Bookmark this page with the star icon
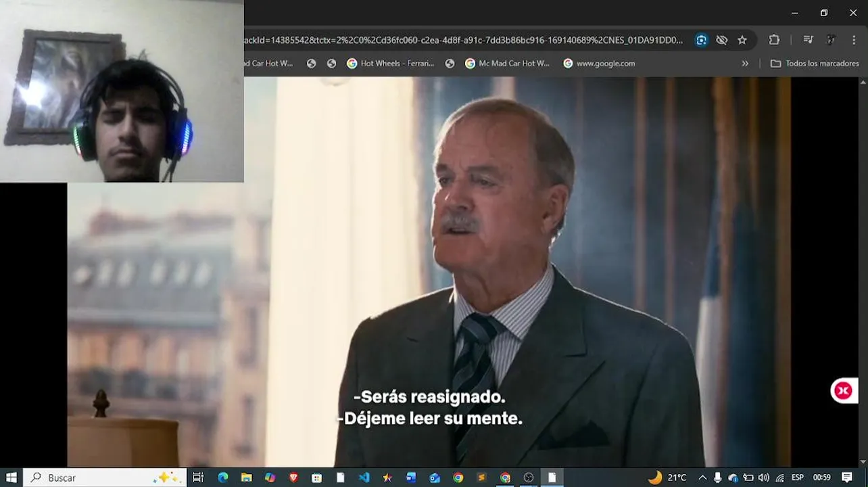The width and height of the screenshot is (868, 487). (x=742, y=40)
